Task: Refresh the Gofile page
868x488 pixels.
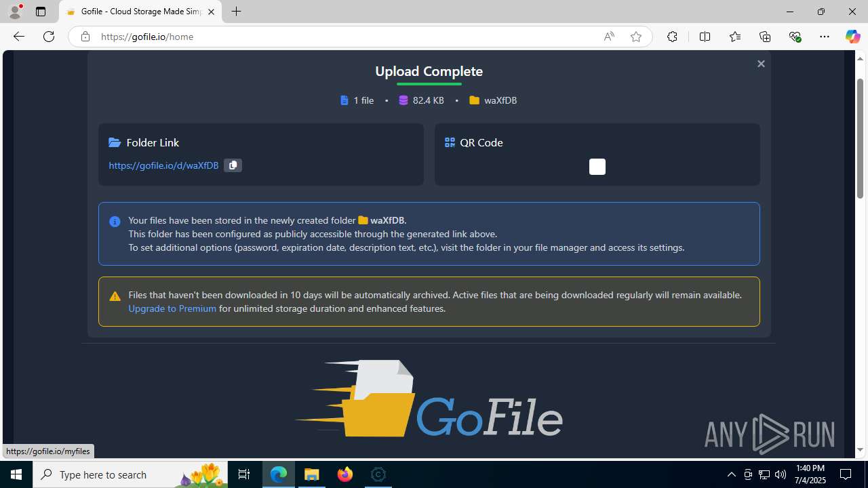Action: [x=49, y=37]
